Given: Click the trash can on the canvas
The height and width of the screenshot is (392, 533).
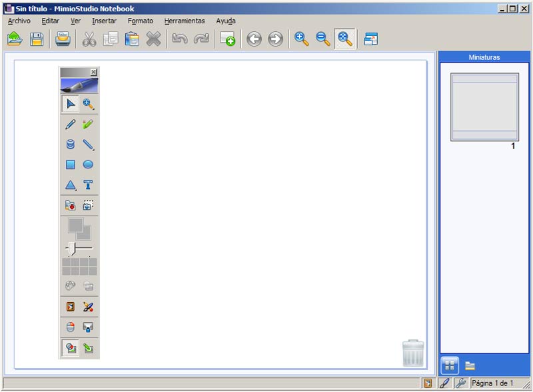Looking at the screenshot, I should coord(413,353).
